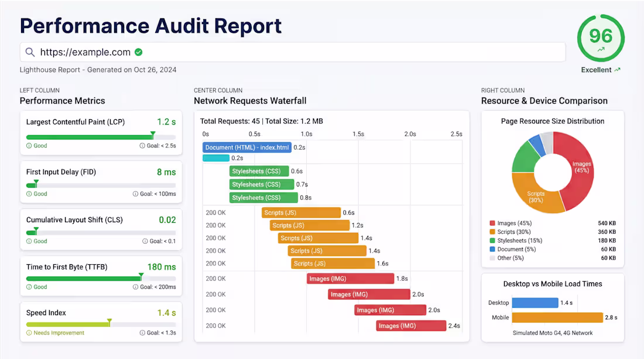Click the orange Mobile load time bar

[x=557, y=317]
